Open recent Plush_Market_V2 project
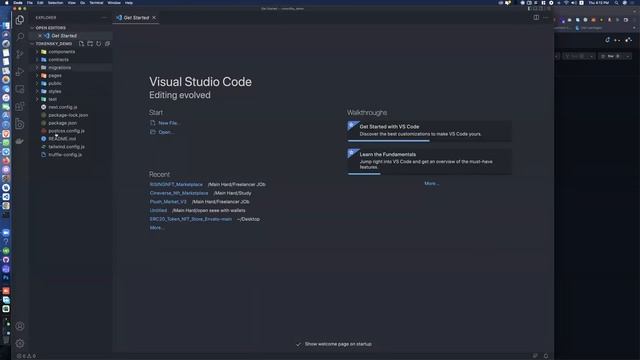This screenshot has width=640, height=360. click(168, 202)
